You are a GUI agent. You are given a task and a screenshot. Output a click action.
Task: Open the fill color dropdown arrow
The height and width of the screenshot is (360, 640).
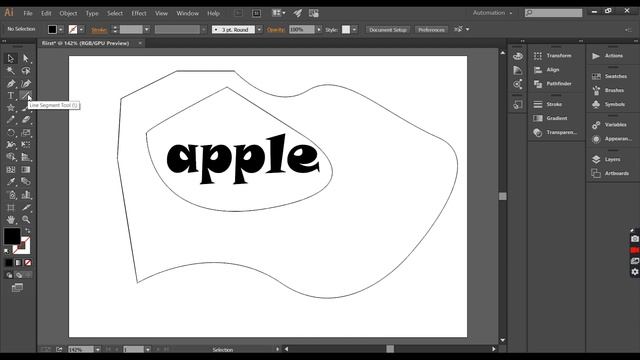coord(61,29)
